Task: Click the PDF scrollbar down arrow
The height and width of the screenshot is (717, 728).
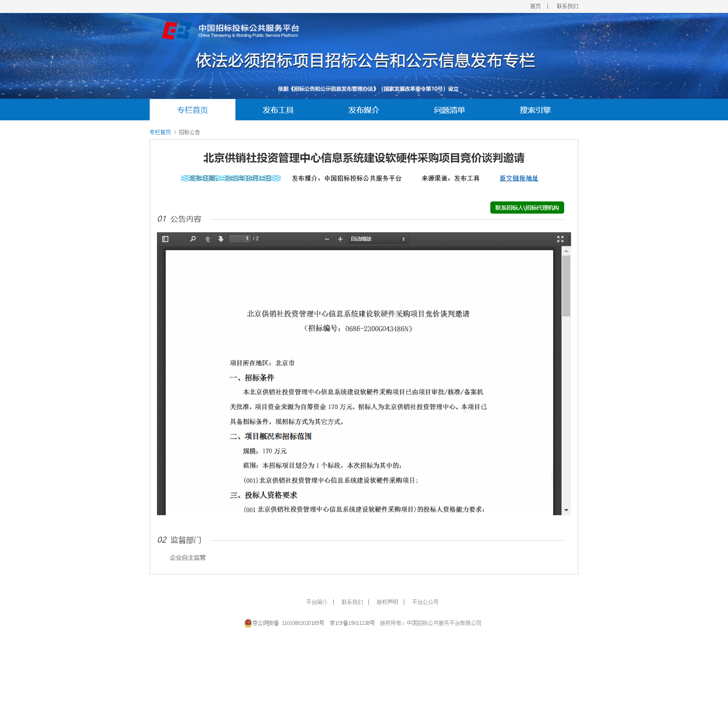Action: (566, 510)
